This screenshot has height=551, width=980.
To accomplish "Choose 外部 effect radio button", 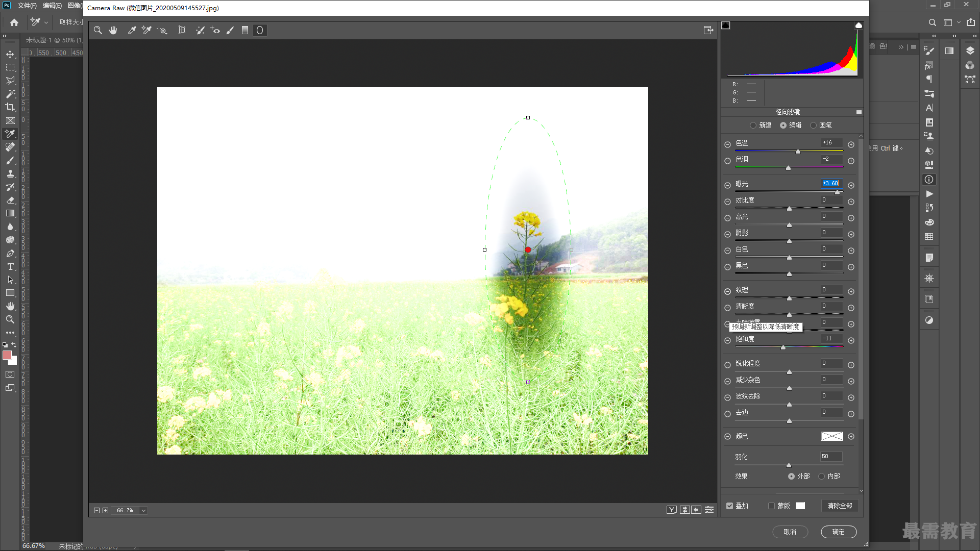I will point(791,477).
